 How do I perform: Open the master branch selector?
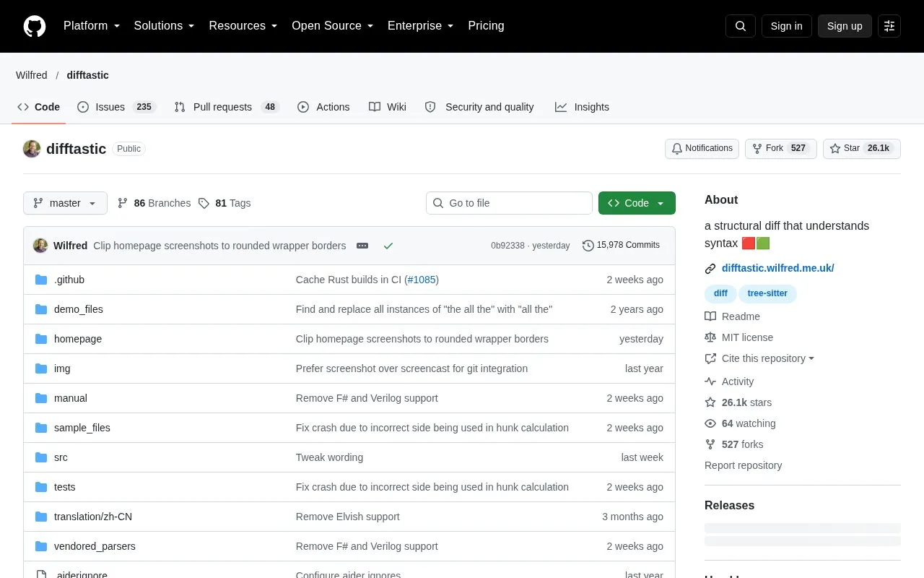[x=65, y=203]
